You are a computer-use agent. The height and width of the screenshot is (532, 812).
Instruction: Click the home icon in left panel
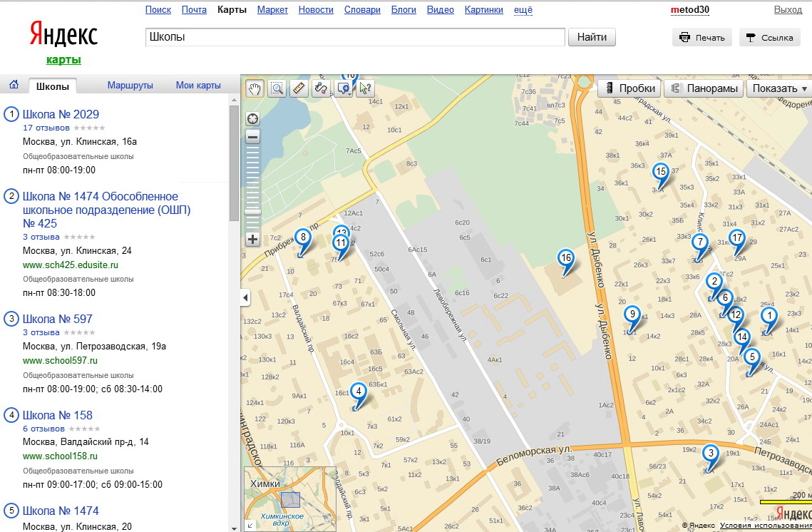(x=14, y=86)
